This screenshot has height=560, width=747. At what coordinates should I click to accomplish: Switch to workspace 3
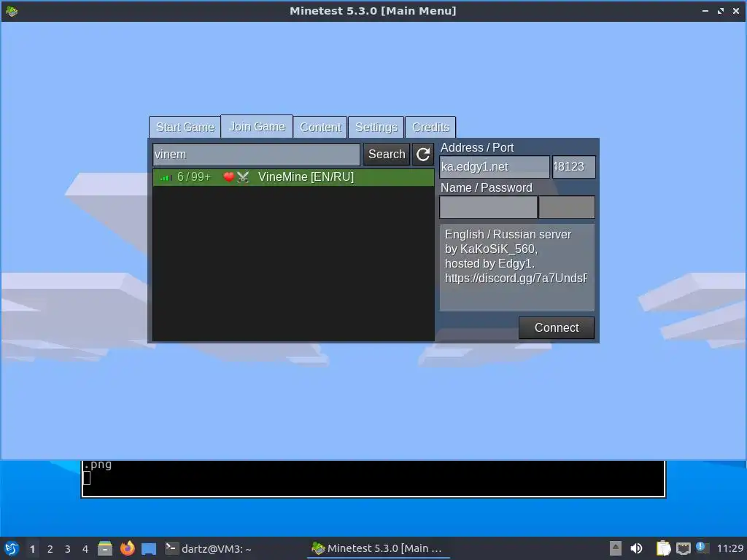pyautogui.click(x=68, y=549)
